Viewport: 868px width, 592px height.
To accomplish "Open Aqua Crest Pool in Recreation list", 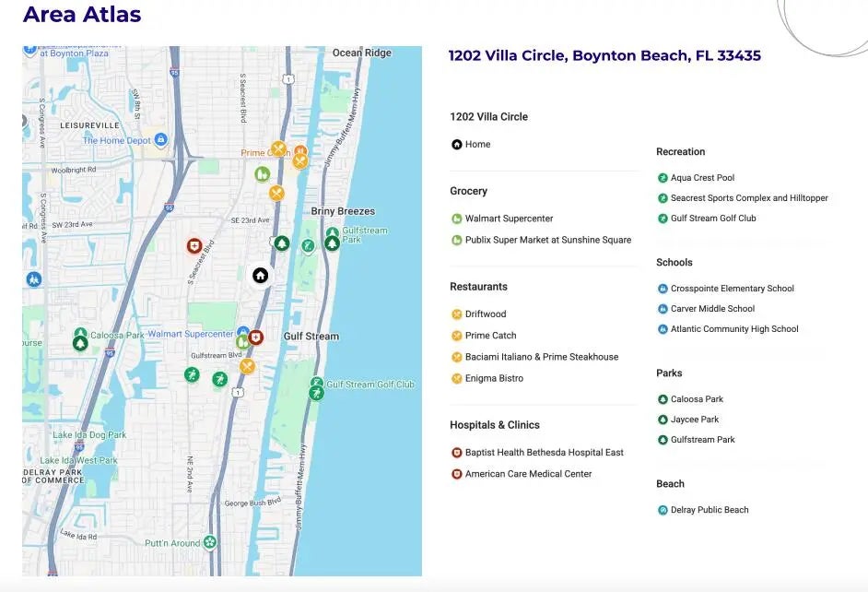I will (x=702, y=178).
